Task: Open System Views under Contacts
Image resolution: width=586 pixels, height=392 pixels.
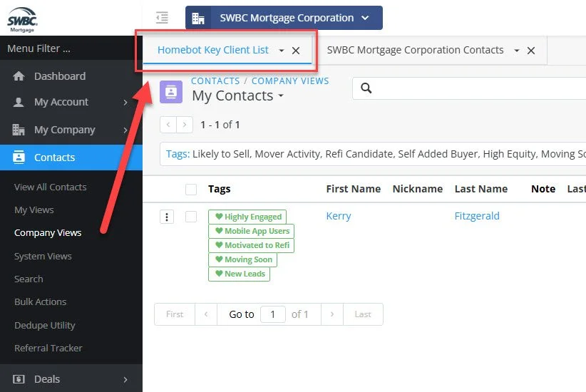Action: click(x=43, y=257)
